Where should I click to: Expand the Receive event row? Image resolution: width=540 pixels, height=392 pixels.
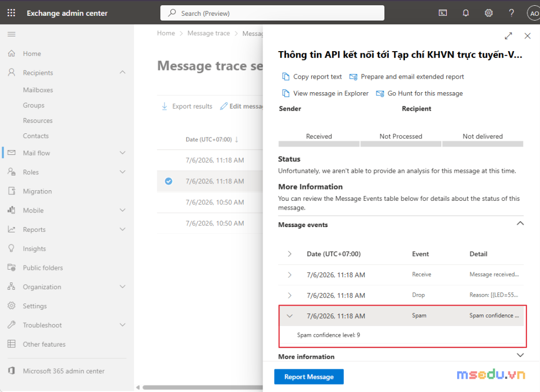point(290,275)
